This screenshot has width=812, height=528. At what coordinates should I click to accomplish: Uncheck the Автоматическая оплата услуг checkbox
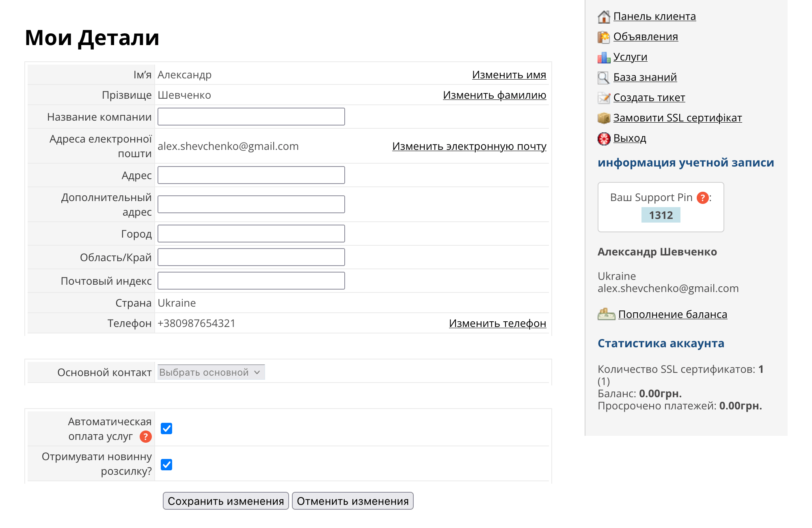coord(166,428)
